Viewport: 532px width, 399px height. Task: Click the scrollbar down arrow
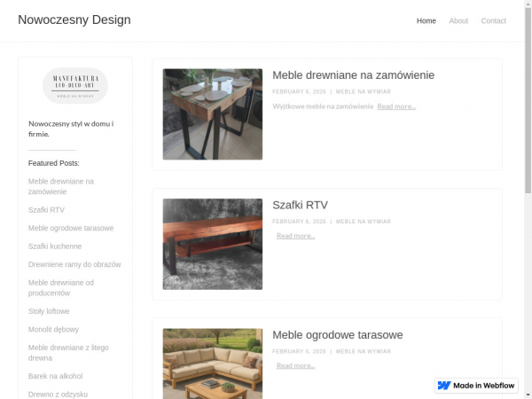point(528,396)
